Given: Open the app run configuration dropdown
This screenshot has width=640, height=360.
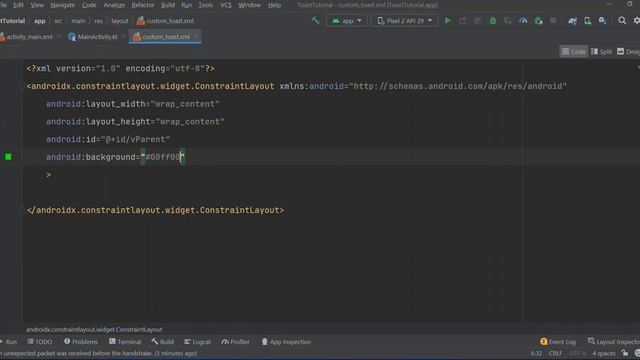Looking at the screenshot, I should click(x=347, y=20).
